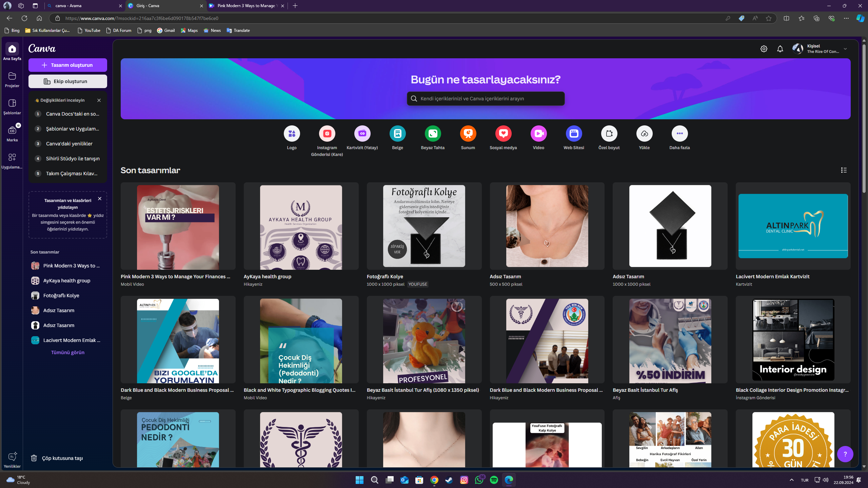Open the notifications bell

point(780,49)
